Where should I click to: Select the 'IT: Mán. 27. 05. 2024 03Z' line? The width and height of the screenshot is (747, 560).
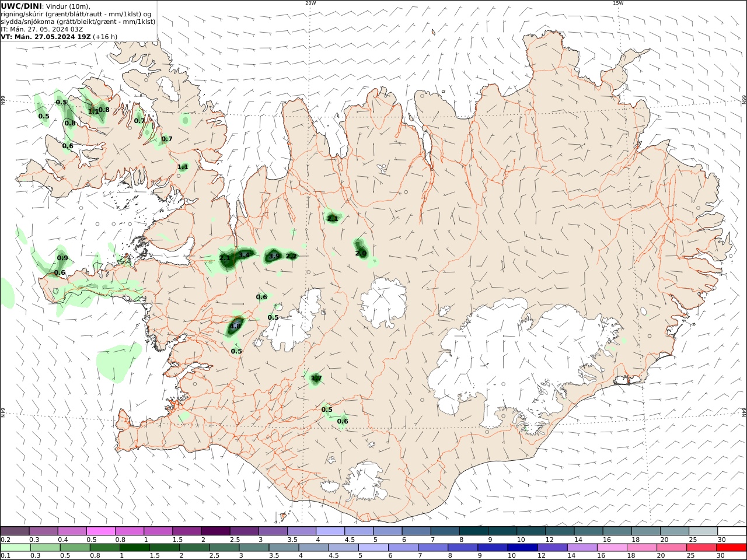42,29
